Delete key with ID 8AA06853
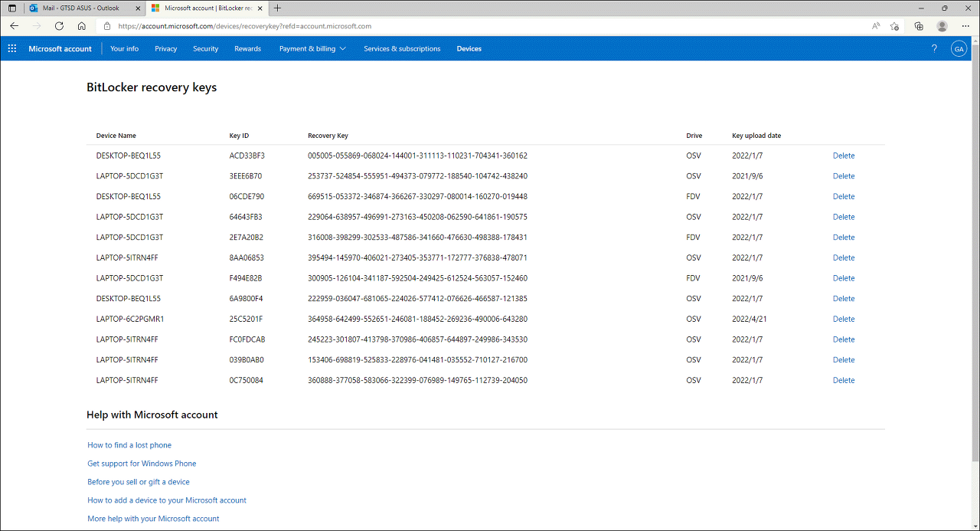The height and width of the screenshot is (531, 980). coord(844,257)
